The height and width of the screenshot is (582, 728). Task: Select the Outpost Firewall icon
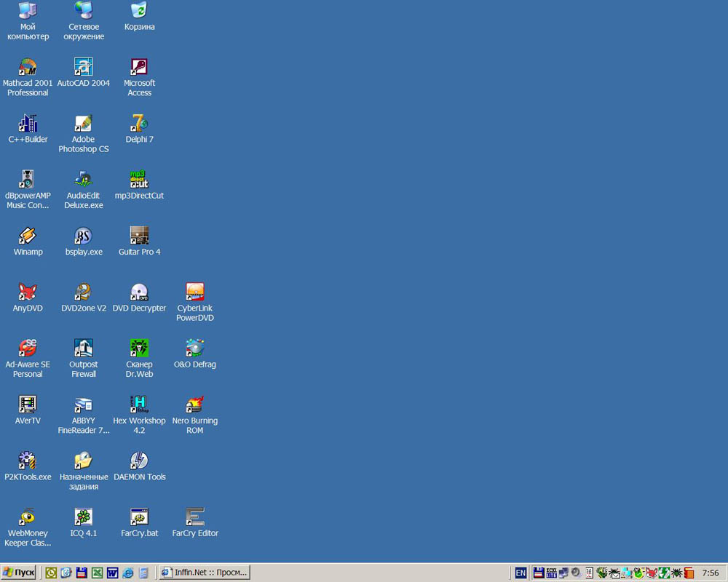[x=84, y=359]
